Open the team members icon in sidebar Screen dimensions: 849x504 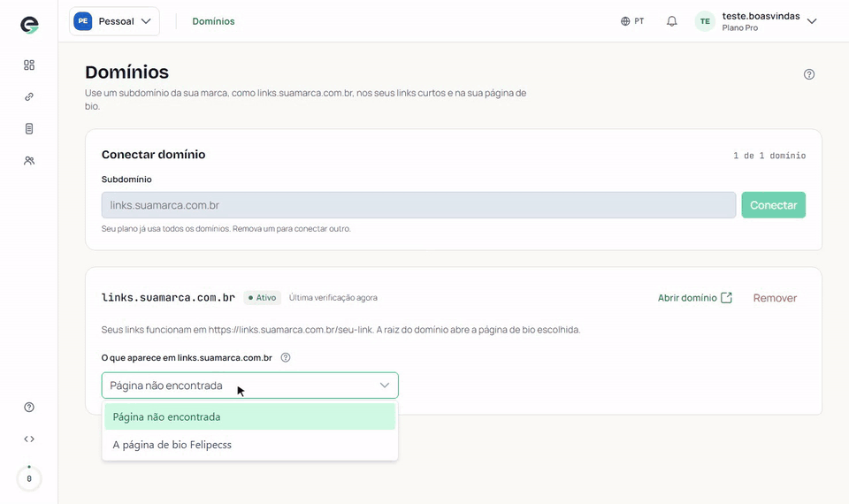(29, 161)
